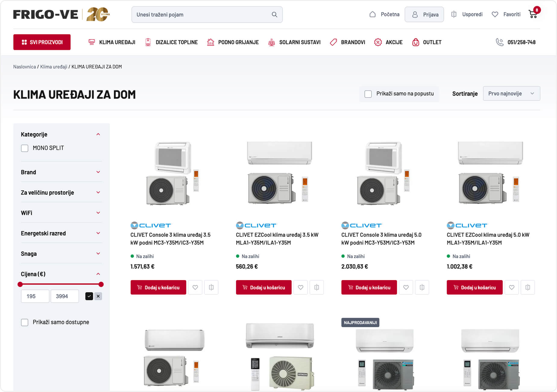Collapse the Cijena (€) filter section
This screenshot has width=557, height=392.
pos(98,274)
